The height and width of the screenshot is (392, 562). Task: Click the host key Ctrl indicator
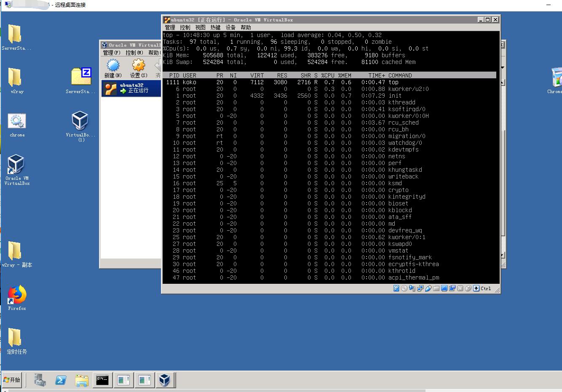(486, 288)
